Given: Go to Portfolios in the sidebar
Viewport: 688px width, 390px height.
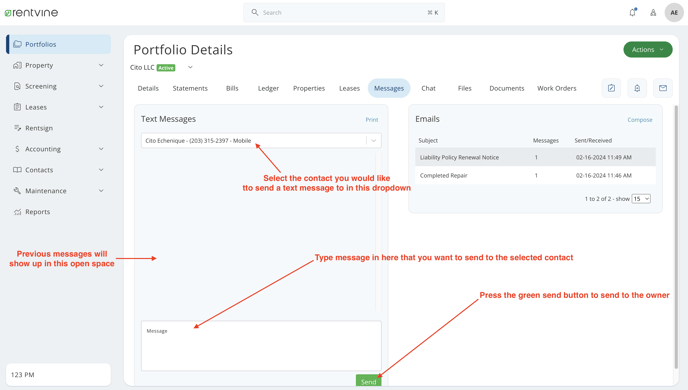Looking at the screenshot, I should [58, 44].
